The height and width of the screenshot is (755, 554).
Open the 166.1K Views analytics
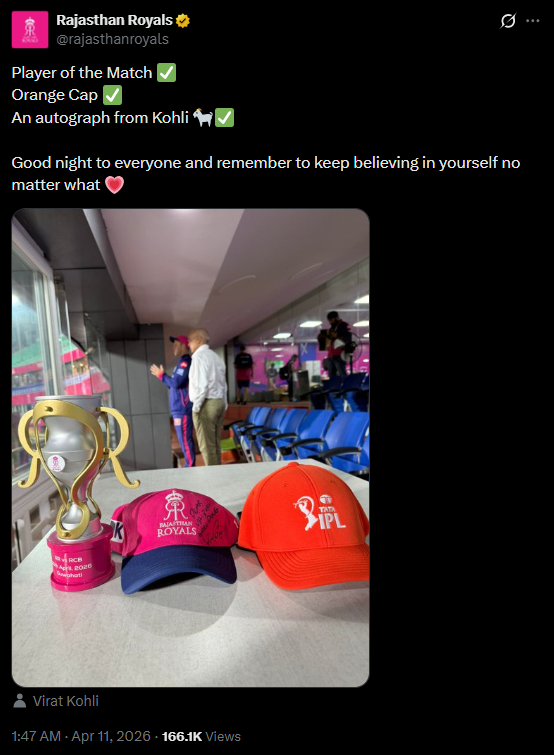(x=201, y=736)
